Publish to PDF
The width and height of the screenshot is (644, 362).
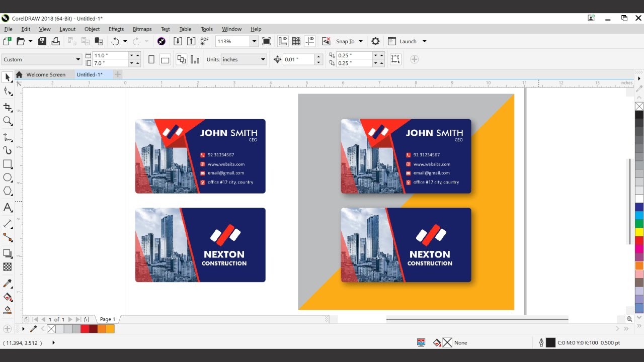tap(204, 41)
